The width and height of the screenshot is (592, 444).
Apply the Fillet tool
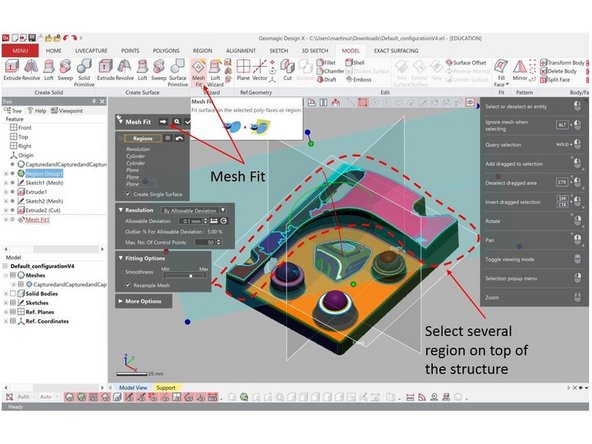click(x=326, y=63)
